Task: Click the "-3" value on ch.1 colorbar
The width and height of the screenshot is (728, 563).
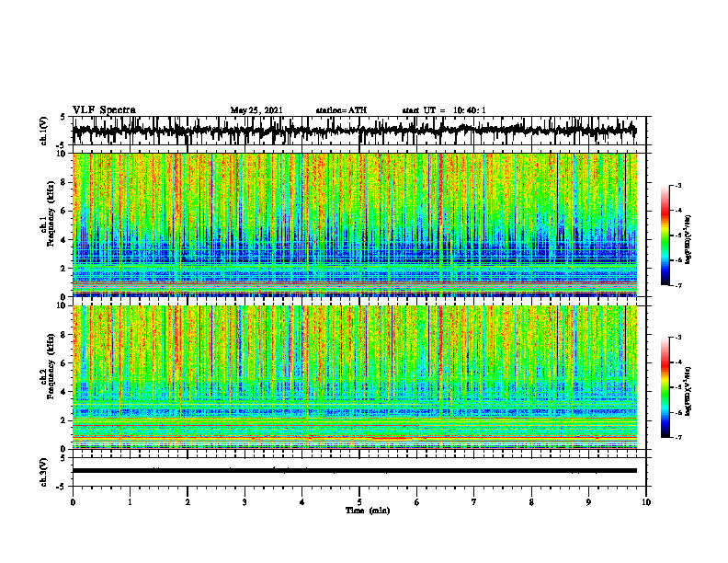Action: [x=678, y=185]
